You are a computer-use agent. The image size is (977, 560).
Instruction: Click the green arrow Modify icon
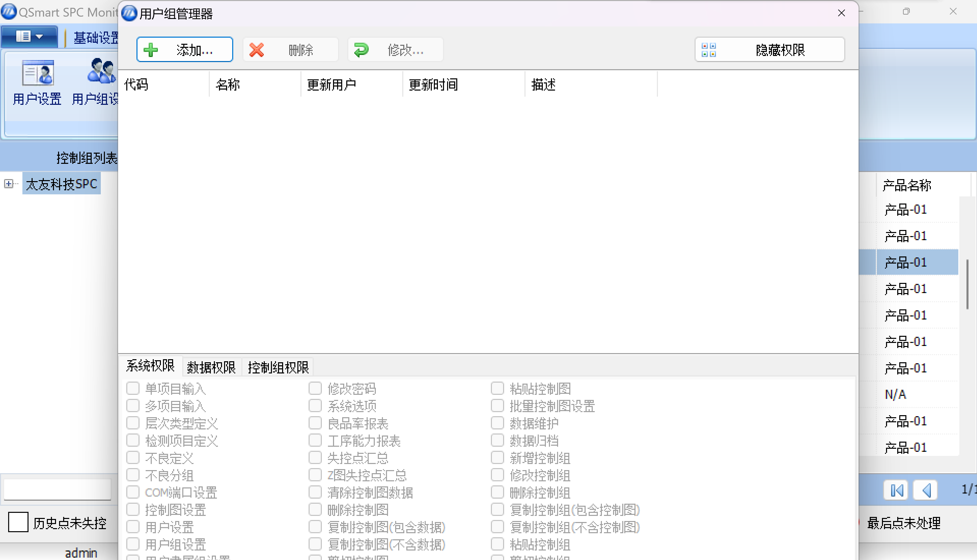click(x=361, y=50)
